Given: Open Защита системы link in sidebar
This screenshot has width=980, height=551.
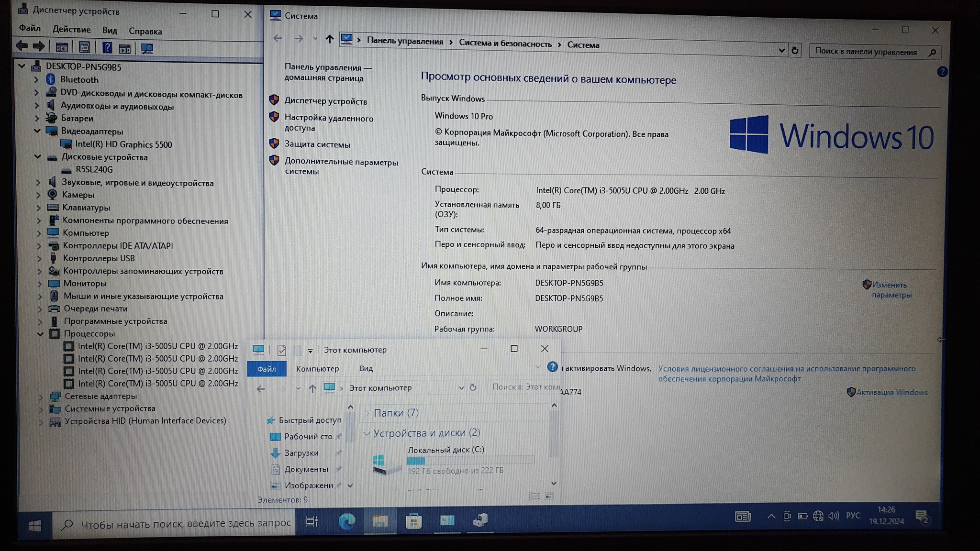Looking at the screenshot, I should coord(317,144).
